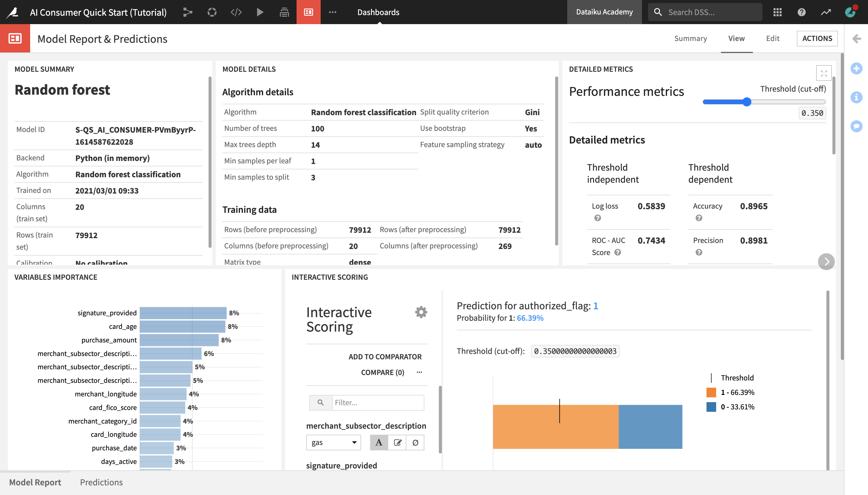Open the highlighted dashboards icon
The height and width of the screenshot is (495, 868).
pos(308,12)
